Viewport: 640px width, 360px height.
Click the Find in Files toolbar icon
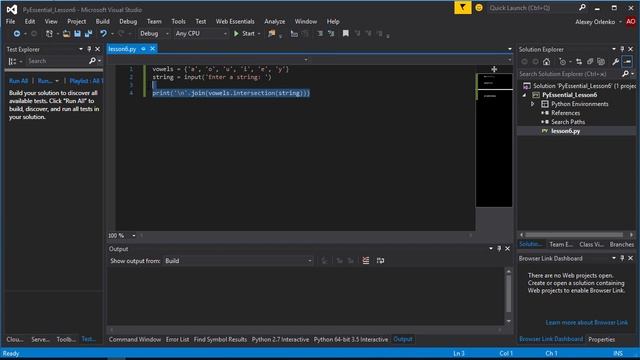271,33
